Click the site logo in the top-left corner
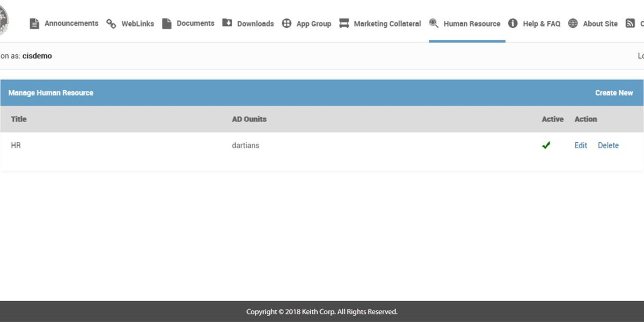644x322 pixels. tap(4, 16)
